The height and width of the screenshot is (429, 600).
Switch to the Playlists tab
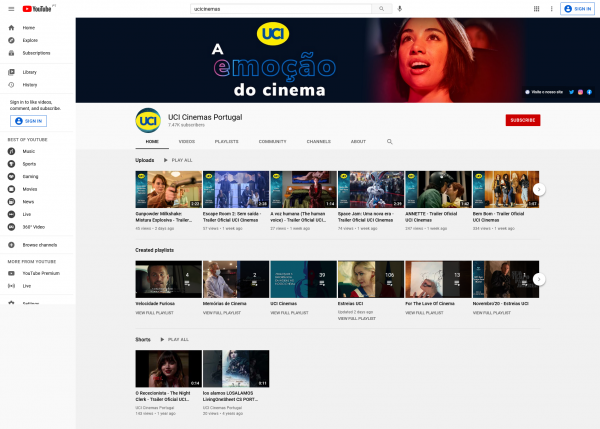click(x=227, y=142)
